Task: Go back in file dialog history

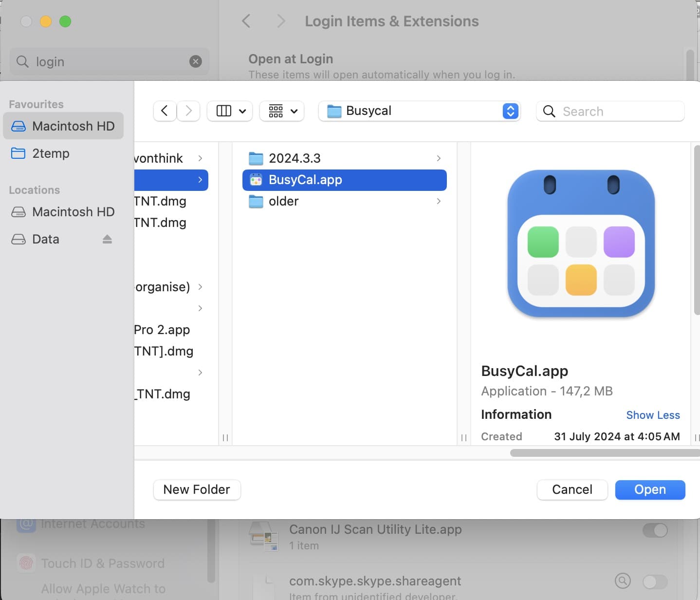Action: click(165, 111)
